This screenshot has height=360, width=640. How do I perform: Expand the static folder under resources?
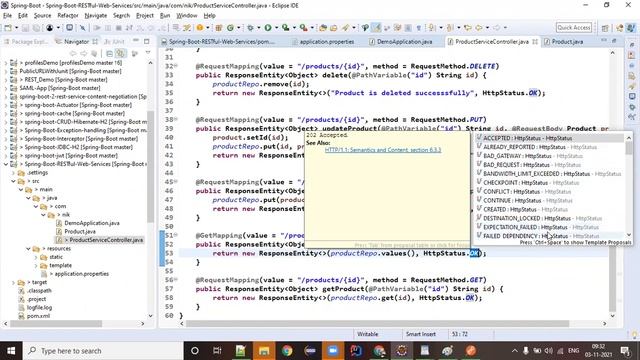[36, 257]
